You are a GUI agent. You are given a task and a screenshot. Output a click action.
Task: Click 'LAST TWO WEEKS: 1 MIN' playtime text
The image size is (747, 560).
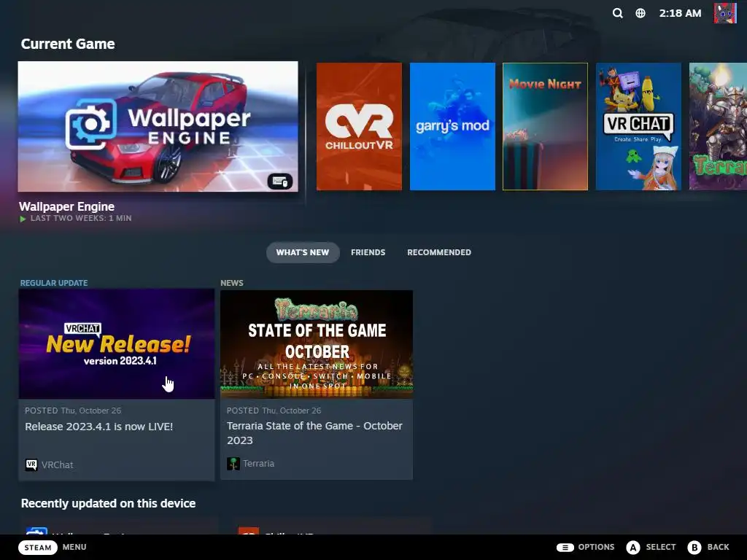(x=81, y=219)
